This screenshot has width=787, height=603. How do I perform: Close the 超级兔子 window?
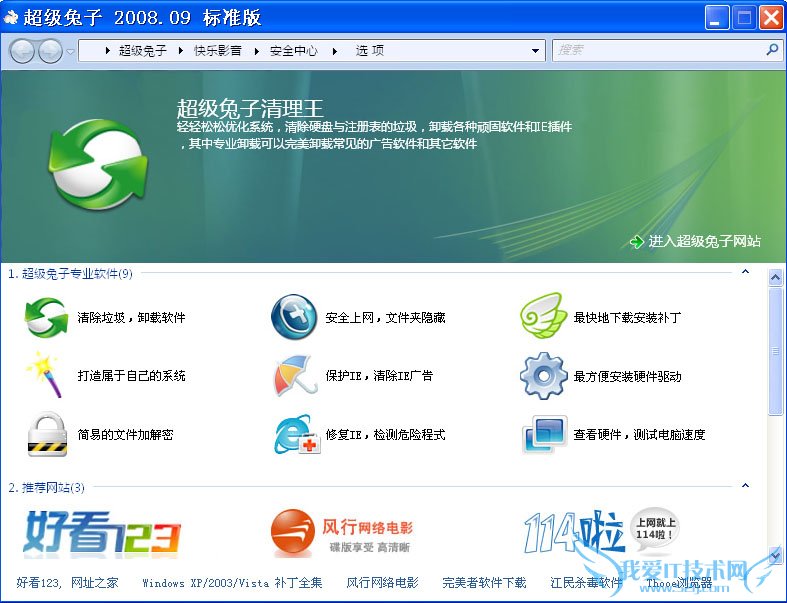pos(771,18)
